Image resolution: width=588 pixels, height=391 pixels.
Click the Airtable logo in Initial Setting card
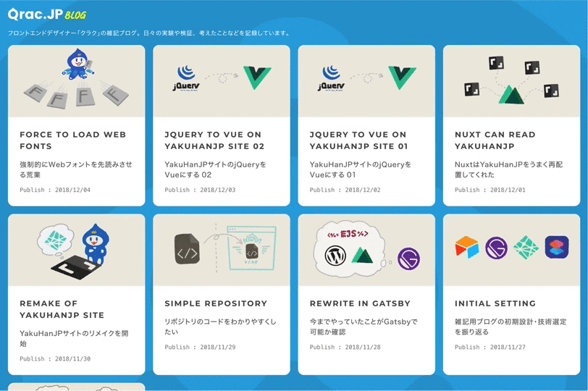[x=467, y=247]
